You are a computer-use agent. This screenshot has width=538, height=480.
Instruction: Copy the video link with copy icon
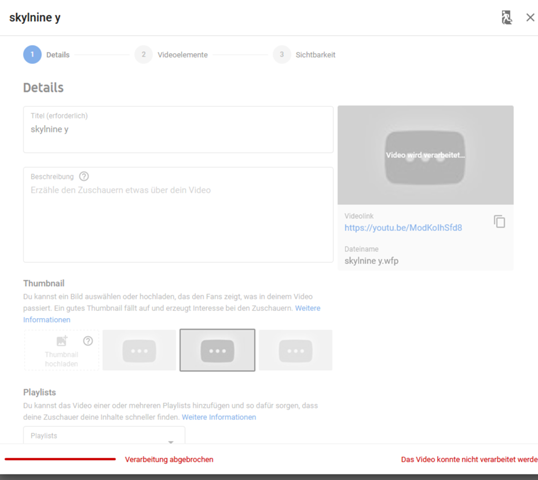click(499, 221)
